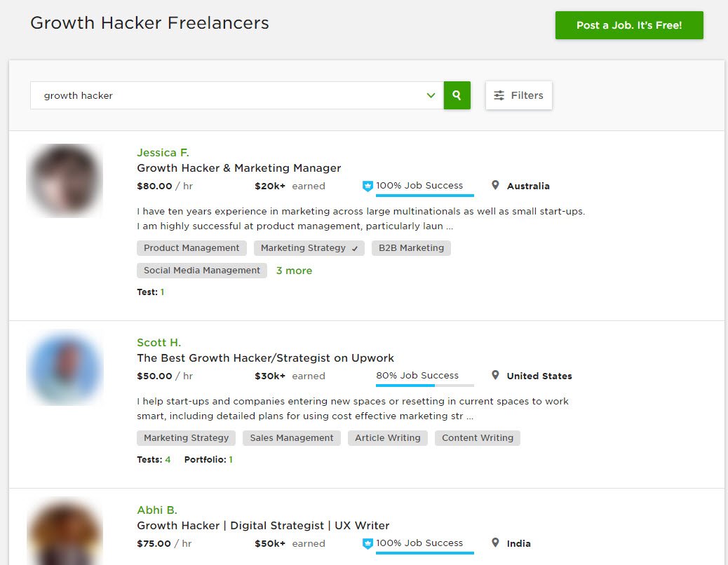
Task: Click Abhi's top rated shield badge
Action: [368, 544]
